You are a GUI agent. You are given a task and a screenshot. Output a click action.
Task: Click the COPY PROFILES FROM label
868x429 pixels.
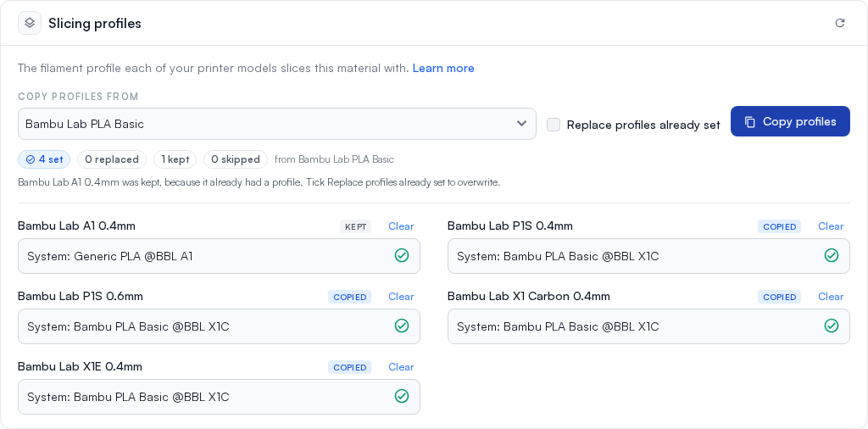click(x=78, y=97)
